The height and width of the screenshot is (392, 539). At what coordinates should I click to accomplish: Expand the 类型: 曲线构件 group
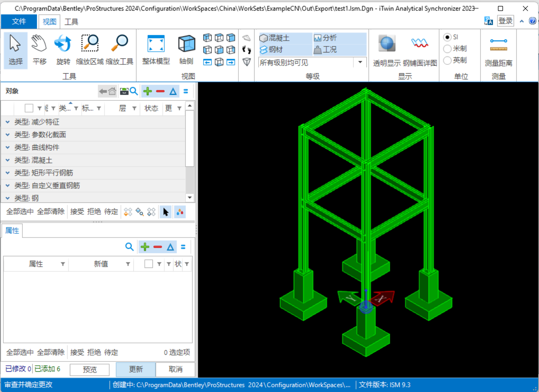tap(8, 148)
